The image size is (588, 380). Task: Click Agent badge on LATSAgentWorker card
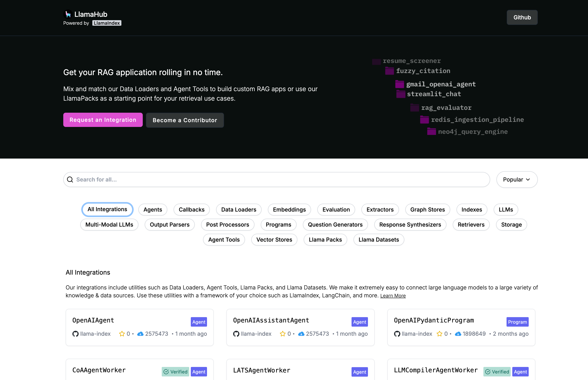(359, 372)
